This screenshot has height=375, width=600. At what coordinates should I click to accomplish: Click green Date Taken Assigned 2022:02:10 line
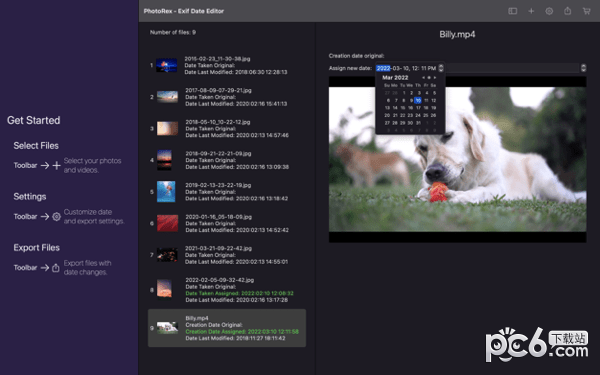(x=240, y=293)
